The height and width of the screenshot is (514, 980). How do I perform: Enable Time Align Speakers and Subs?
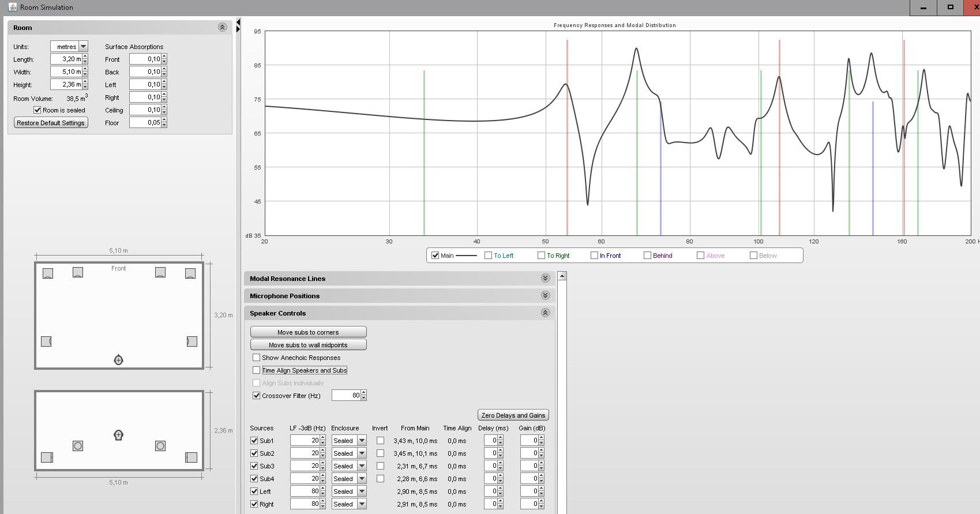point(257,370)
